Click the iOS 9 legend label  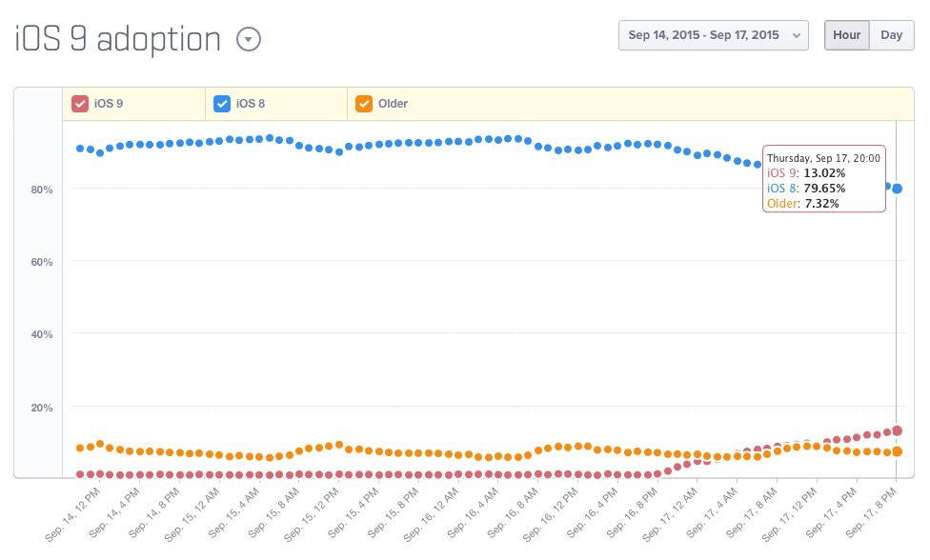tap(109, 104)
